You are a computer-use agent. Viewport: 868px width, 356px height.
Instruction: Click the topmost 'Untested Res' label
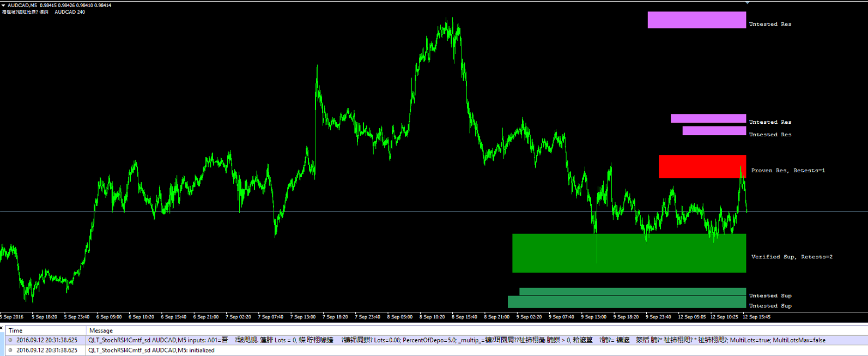tap(770, 24)
